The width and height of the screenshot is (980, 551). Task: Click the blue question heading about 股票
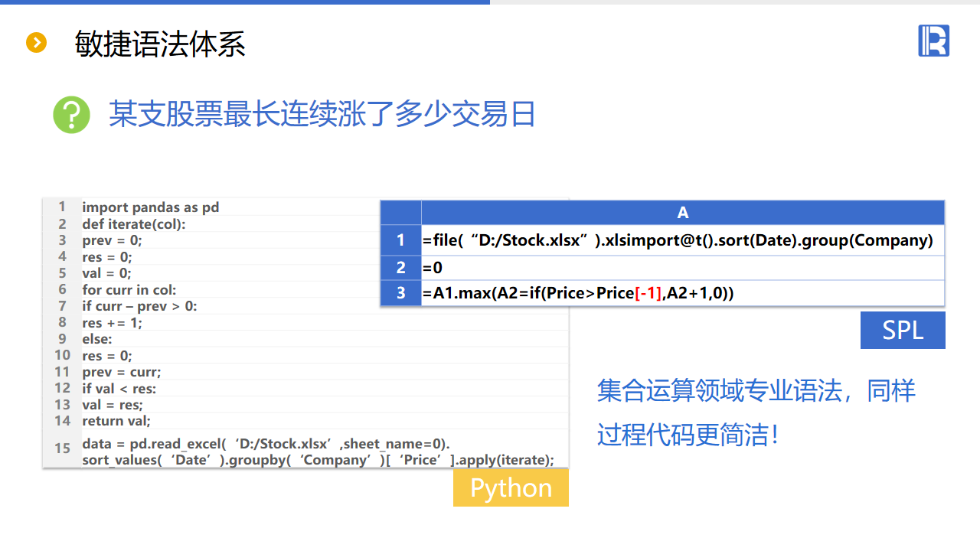click(322, 115)
